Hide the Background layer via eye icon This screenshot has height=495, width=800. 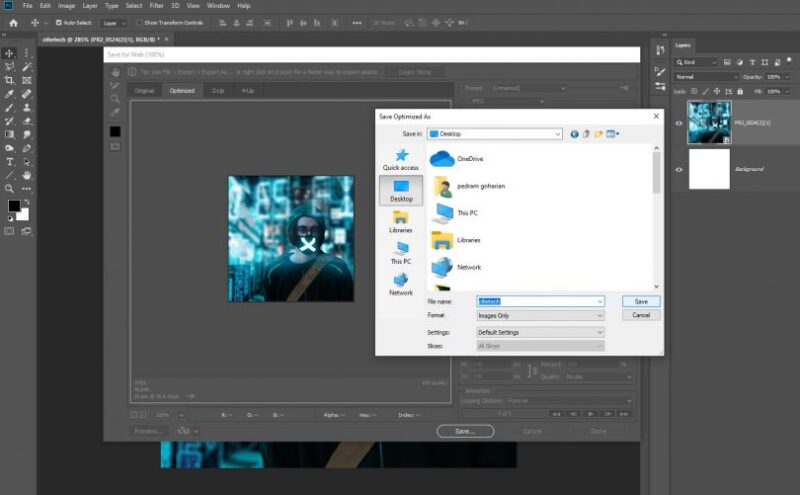coord(679,170)
